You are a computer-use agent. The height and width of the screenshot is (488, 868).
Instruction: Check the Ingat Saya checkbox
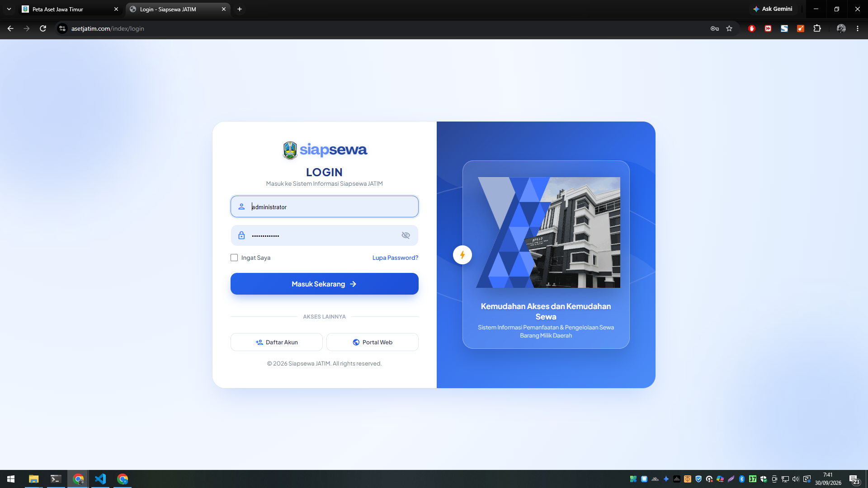(234, 258)
